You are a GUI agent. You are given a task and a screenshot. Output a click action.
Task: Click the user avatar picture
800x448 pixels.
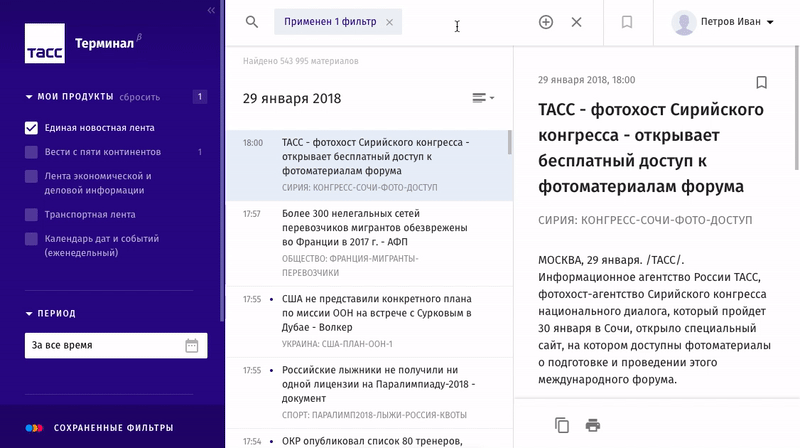pyautogui.click(x=684, y=22)
